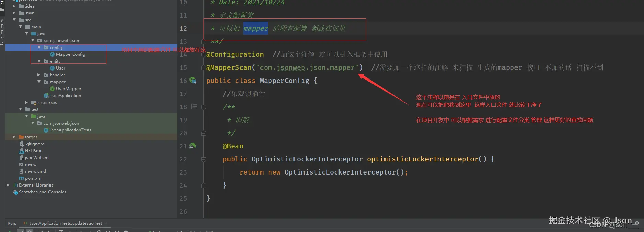644x232 pixels.
Task: Collapse the mapper package arrow
Action: 39,82
